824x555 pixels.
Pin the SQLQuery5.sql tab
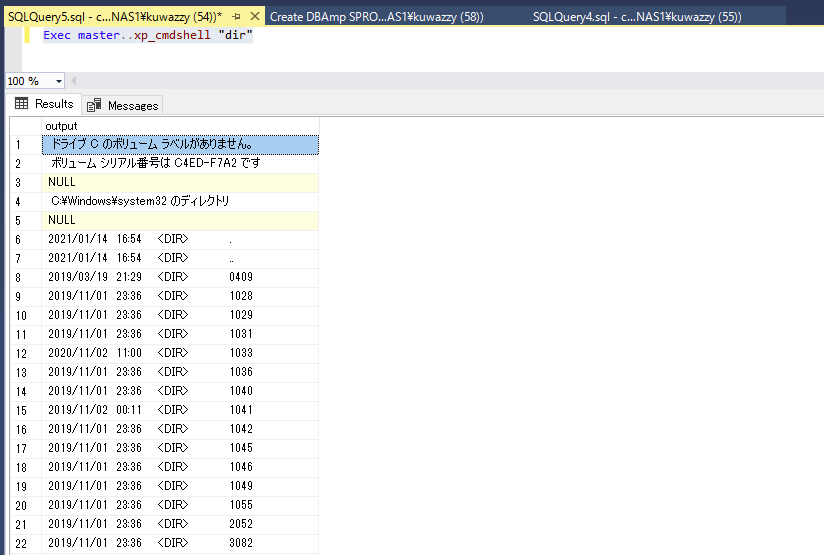[x=236, y=17]
